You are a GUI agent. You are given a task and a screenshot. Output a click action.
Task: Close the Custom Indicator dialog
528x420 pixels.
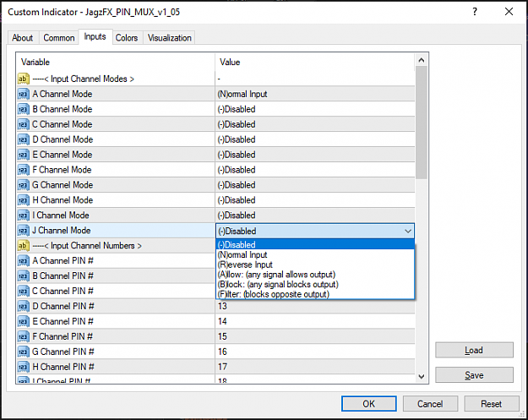pyautogui.click(x=509, y=12)
